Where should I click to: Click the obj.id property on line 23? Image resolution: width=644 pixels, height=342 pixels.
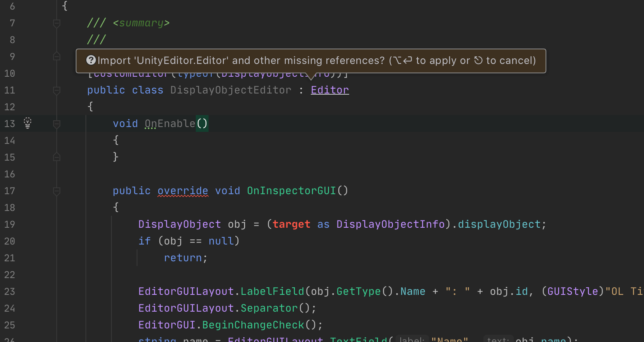tap(522, 291)
